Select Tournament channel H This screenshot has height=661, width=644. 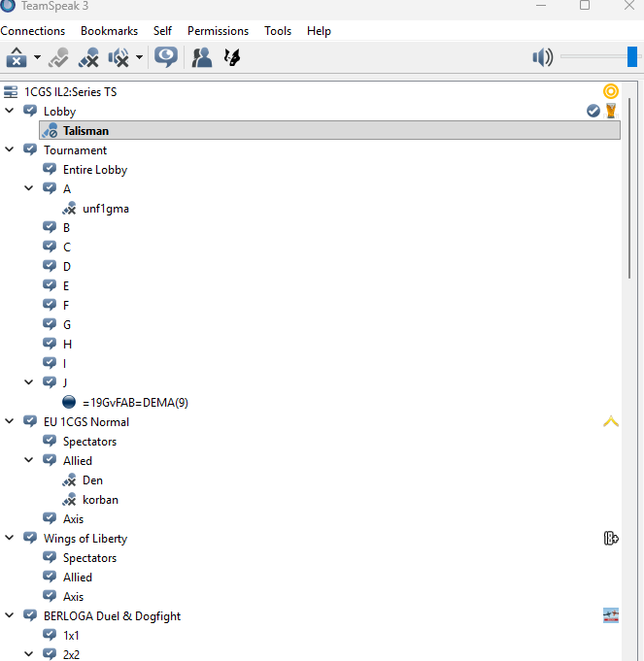click(x=67, y=344)
